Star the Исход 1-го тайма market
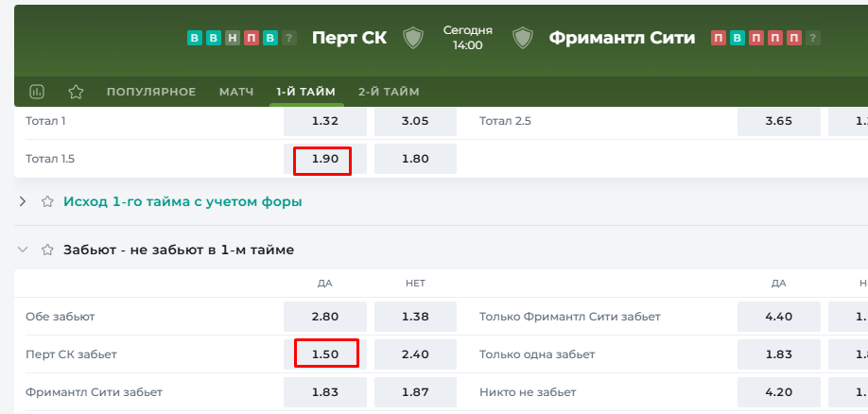Screen dimensions: 868x414 (47, 202)
